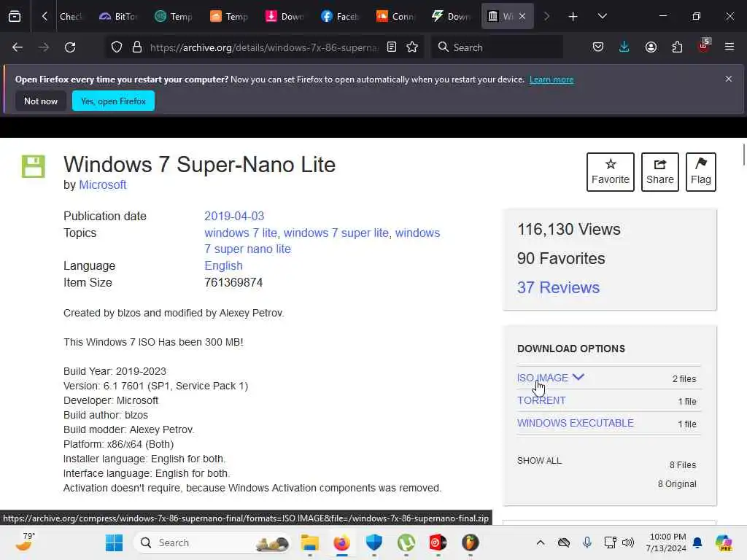747x560 pixels.
Task: Open the uBlock extension icon with badge
Action: pos(703,46)
